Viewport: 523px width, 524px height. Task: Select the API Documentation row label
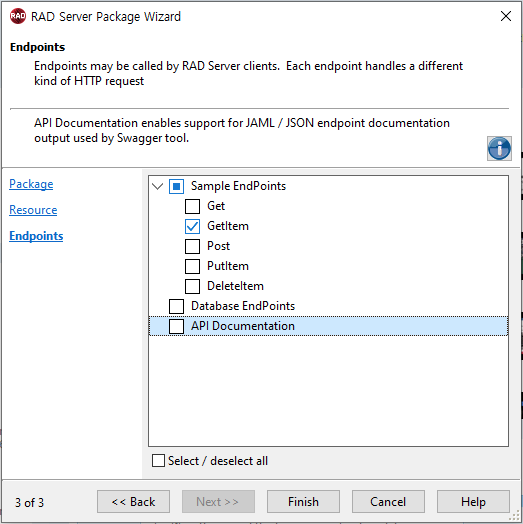tap(243, 326)
